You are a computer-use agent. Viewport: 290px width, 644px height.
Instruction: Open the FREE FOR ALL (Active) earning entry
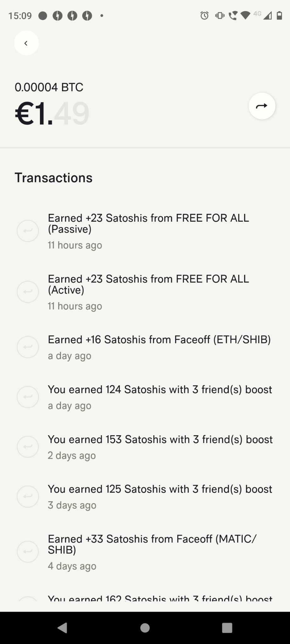coord(148,285)
